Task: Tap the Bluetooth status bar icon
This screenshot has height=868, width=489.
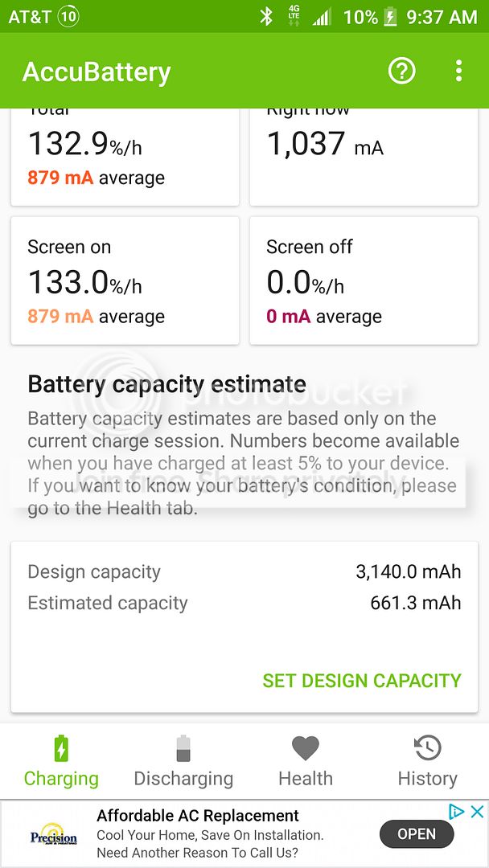Action: (266, 17)
